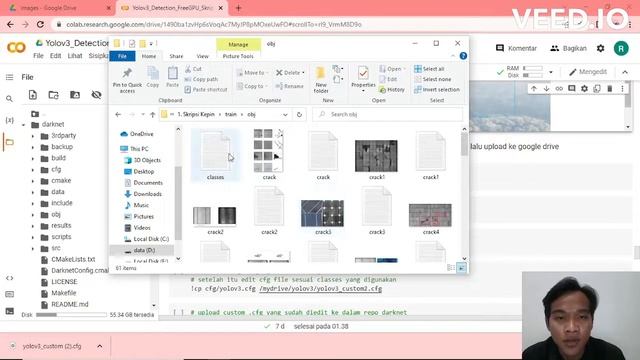Open downloaded yolov3_custom (2).cfg options arrow
This screenshot has height=360, width=640.
click(100, 346)
